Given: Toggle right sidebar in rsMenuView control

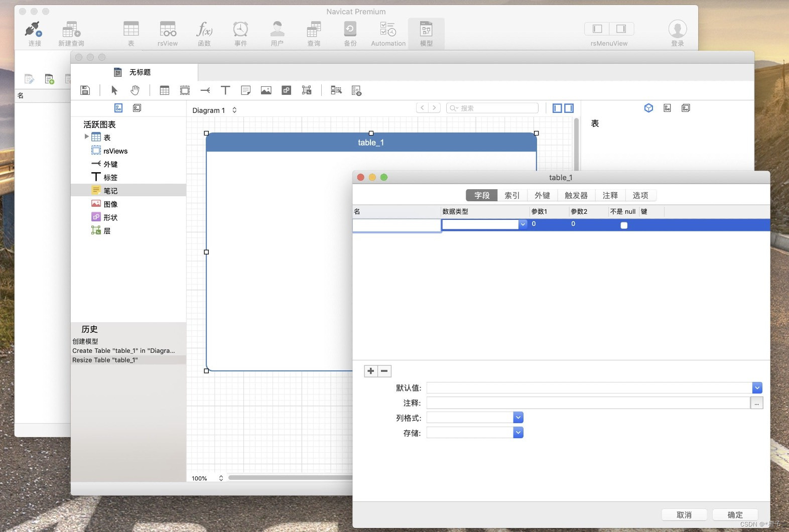Looking at the screenshot, I should point(621,29).
